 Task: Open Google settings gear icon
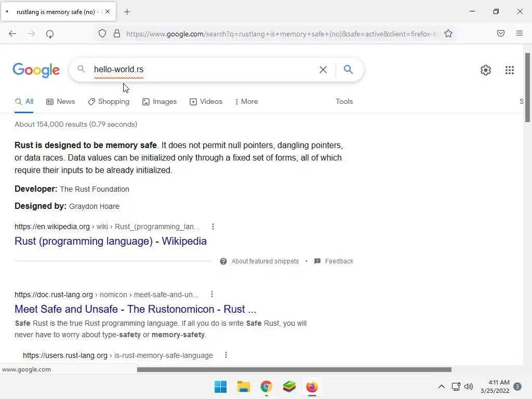486,70
